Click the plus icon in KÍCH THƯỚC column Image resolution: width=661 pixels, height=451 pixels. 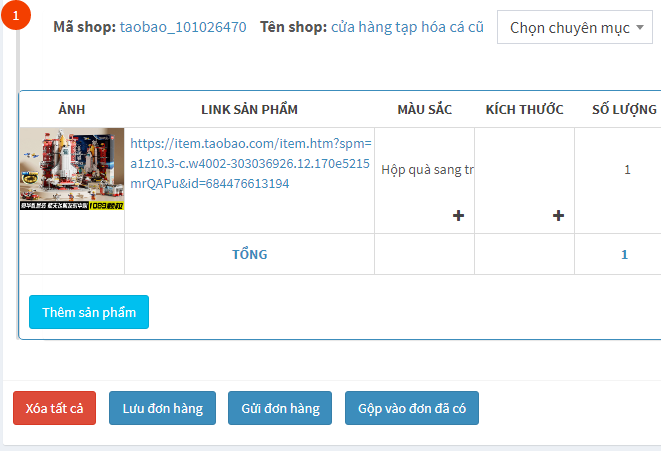558,216
